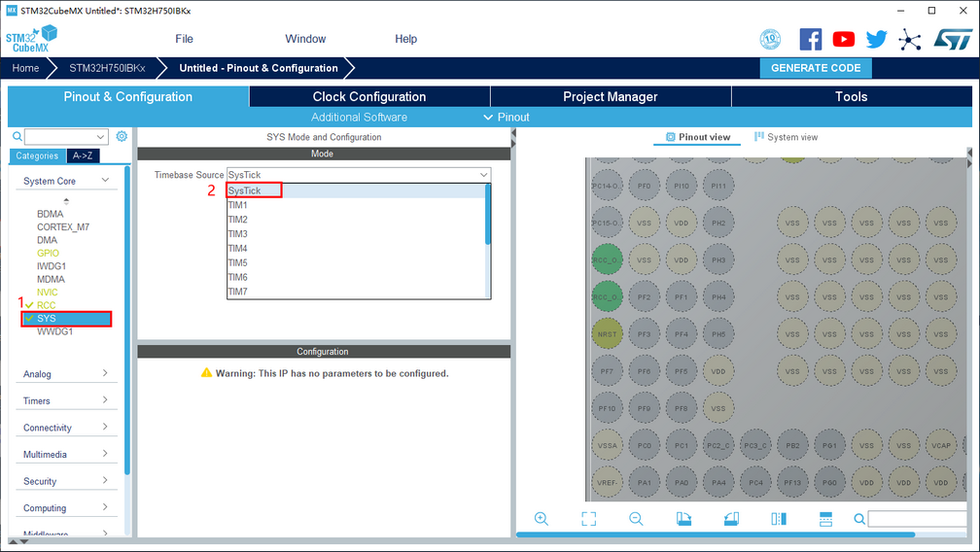The height and width of the screenshot is (552, 980).
Task: Open the File menu
Action: point(184,39)
